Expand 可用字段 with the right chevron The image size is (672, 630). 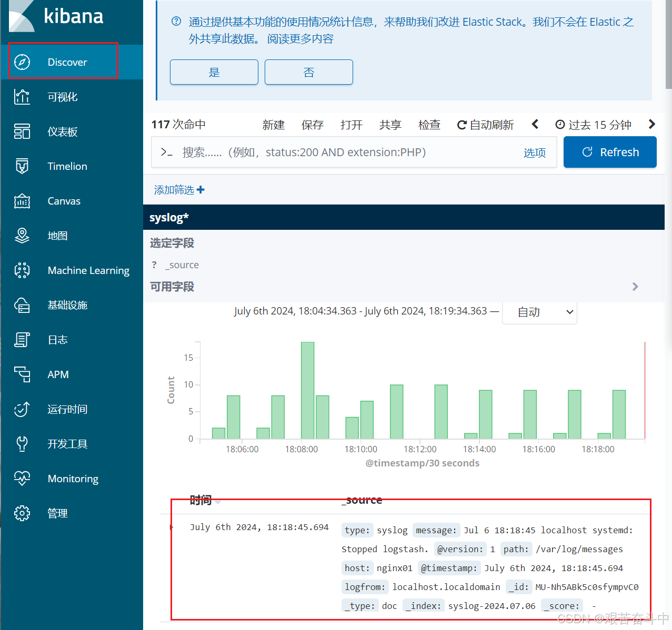(x=635, y=287)
